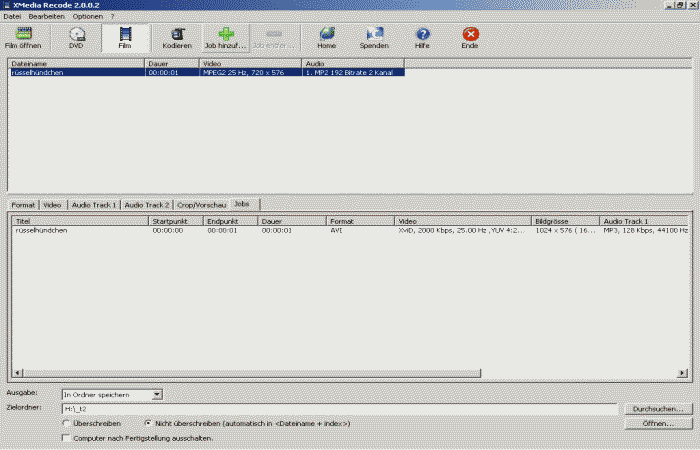700x450 pixels.
Task: Switch to the Crop/Vorschau tab
Action: pos(202,204)
